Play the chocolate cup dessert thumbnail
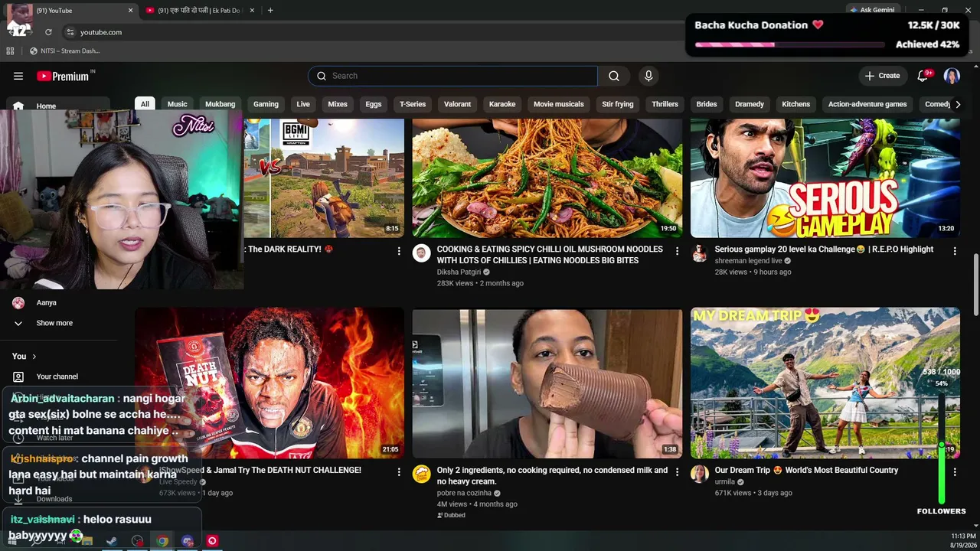Image resolution: width=980 pixels, height=551 pixels. 547,383
